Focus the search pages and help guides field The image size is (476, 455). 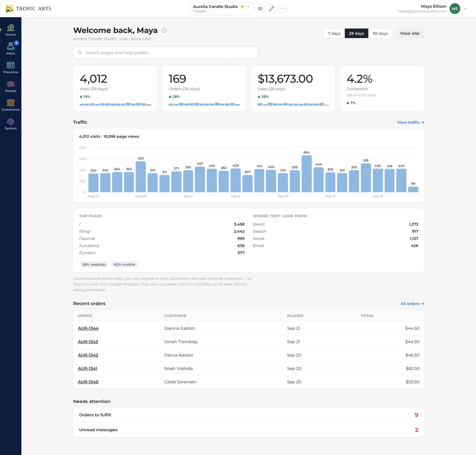165,53
